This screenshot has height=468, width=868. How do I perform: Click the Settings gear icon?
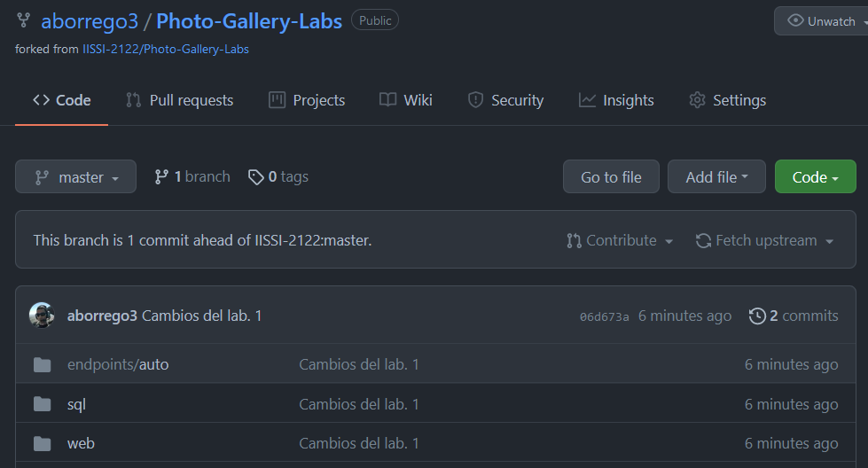[x=697, y=100]
